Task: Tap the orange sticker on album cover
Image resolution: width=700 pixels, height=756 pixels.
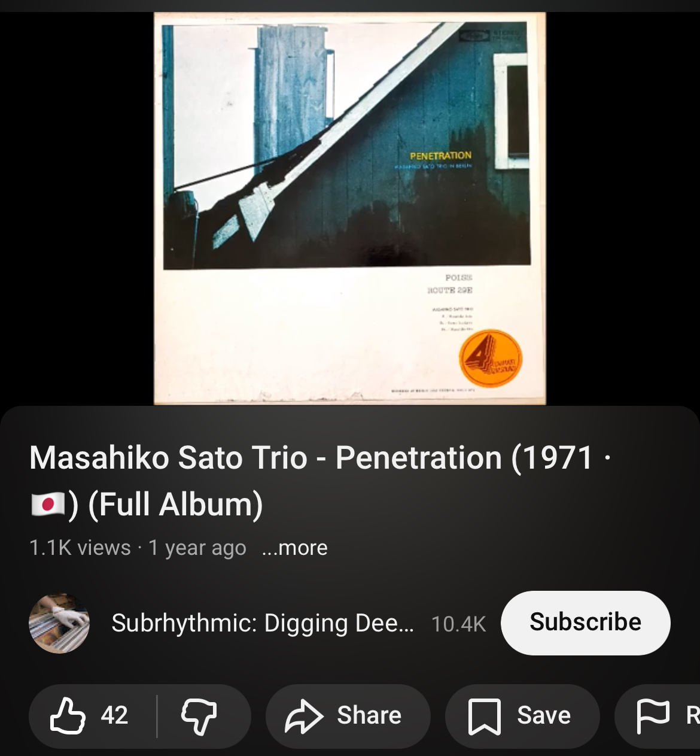Action: (491, 357)
